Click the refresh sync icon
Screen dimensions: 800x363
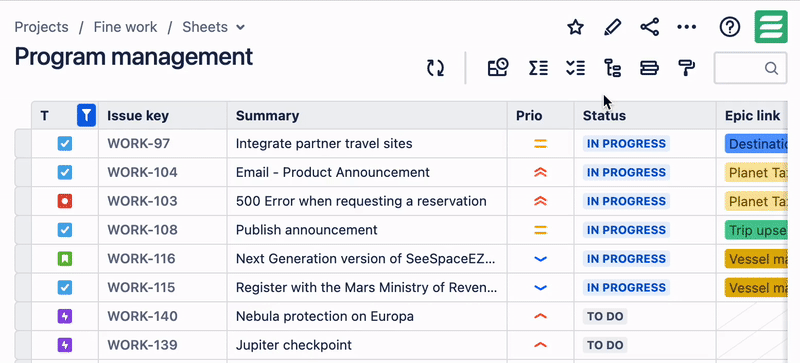point(435,68)
